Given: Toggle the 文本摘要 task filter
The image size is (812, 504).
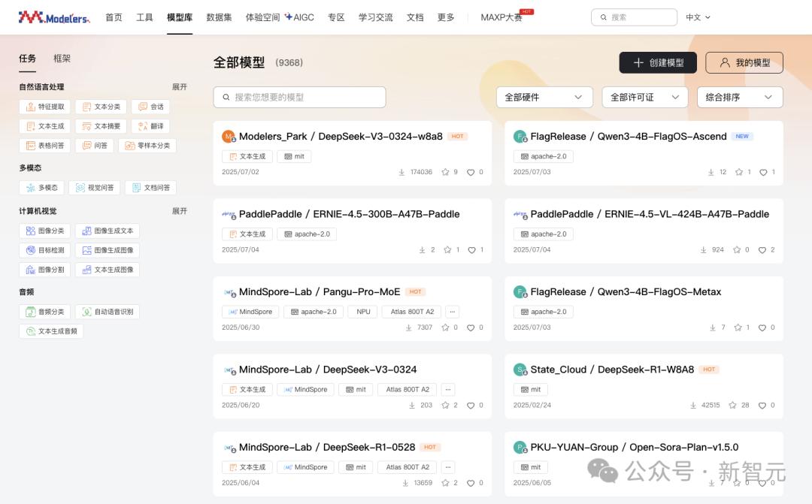Looking at the screenshot, I should (101, 125).
